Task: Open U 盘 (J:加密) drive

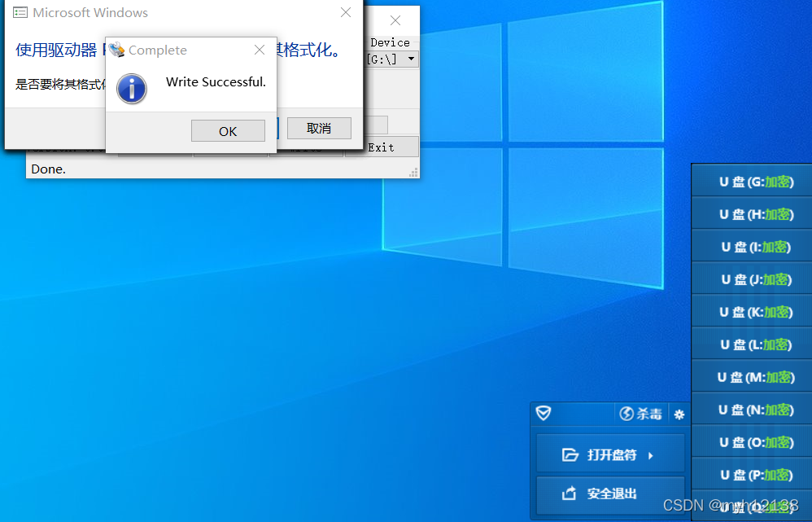Action: 752,279
